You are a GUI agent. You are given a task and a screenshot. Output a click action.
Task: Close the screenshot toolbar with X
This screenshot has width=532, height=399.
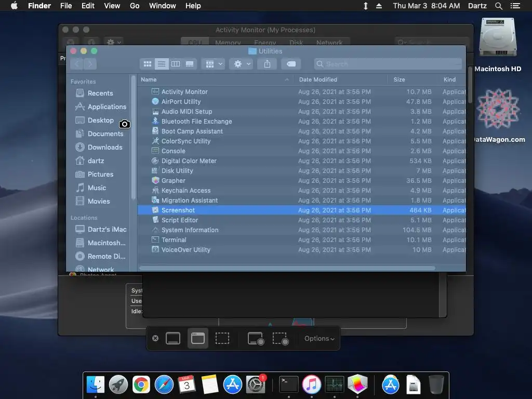pyautogui.click(x=155, y=338)
